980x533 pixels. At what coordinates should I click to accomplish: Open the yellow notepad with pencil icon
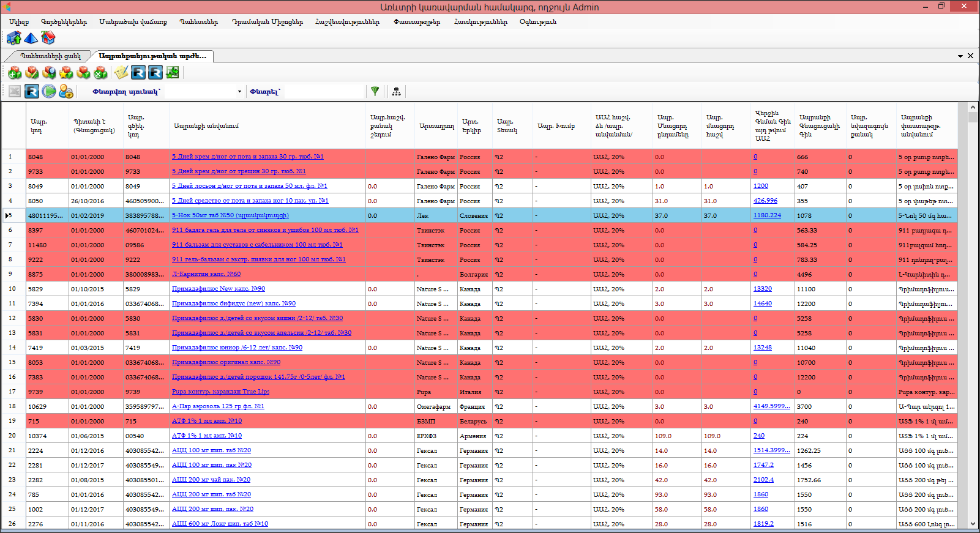pos(121,73)
